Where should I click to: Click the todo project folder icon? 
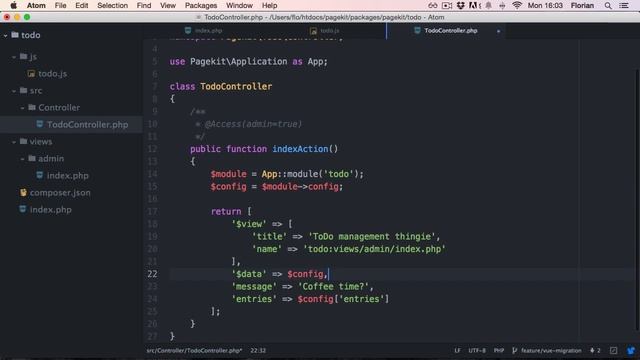coord(15,35)
